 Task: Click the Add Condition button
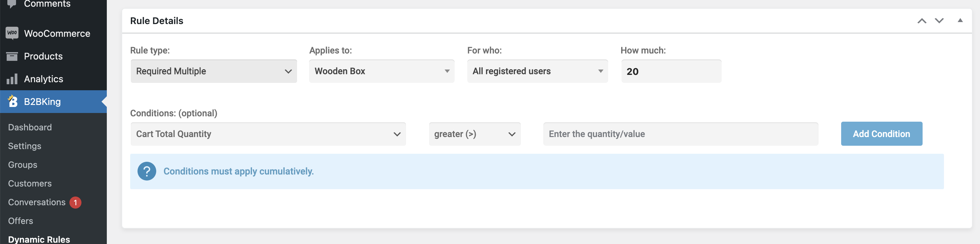[882, 134]
